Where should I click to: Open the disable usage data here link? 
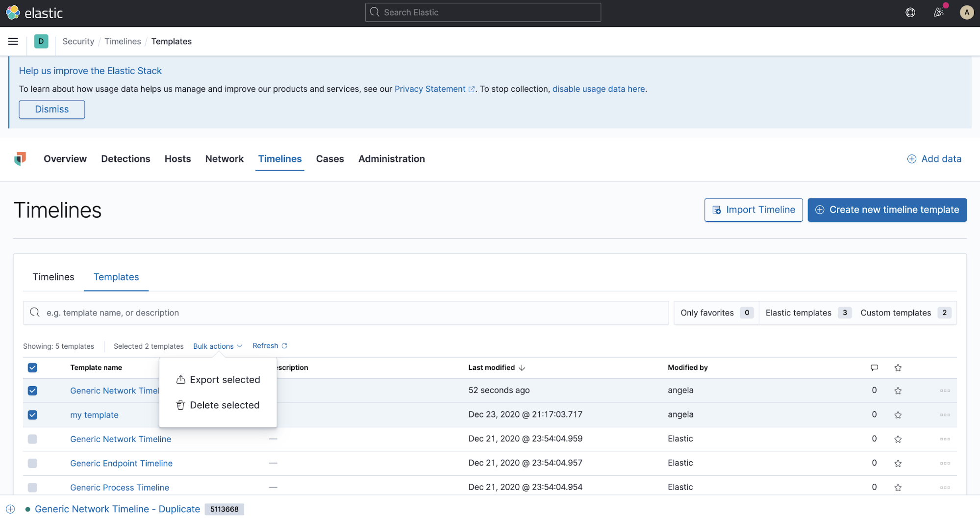coord(599,89)
